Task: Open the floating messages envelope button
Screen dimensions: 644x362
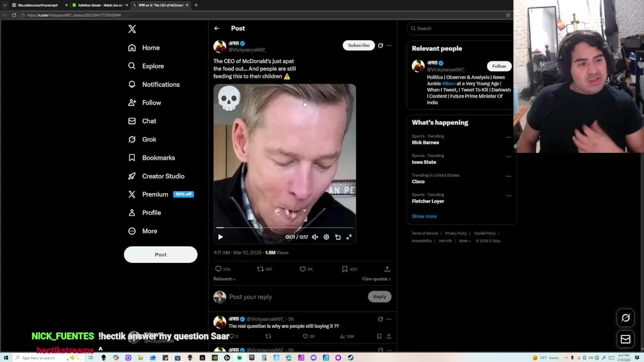Action: point(625,339)
